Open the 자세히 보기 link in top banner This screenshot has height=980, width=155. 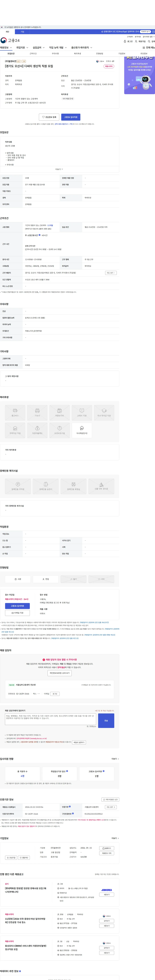click(x=146, y=32)
